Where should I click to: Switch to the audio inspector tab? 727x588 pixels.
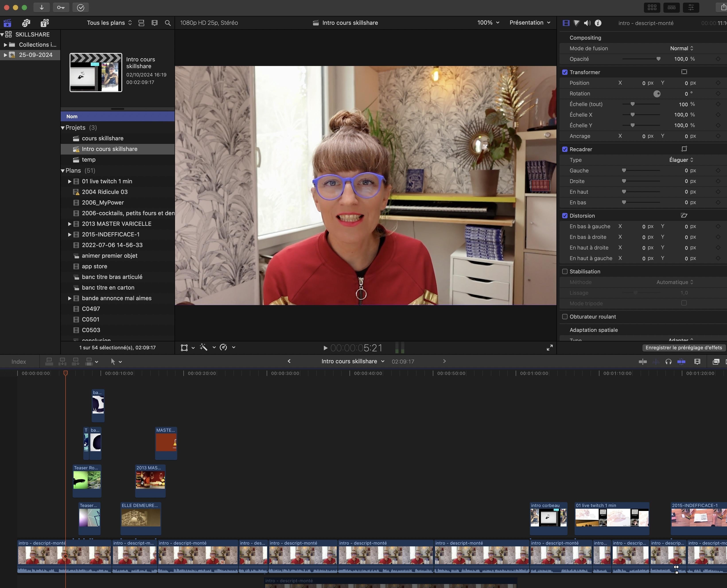(x=587, y=23)
